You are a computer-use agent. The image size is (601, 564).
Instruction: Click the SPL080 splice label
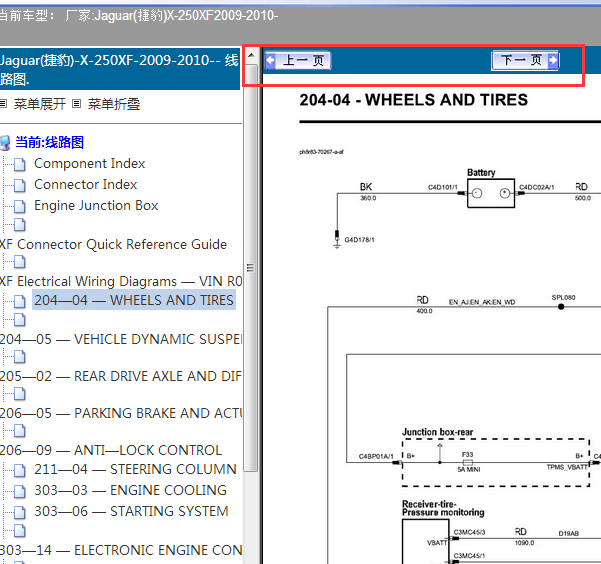(x=563, y=298)
